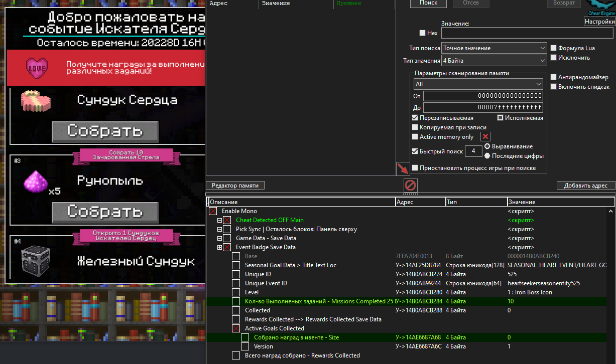Click the От start address field
This screenshot has width=616, height=364.
pyautogui.click(x=483, y=96)
